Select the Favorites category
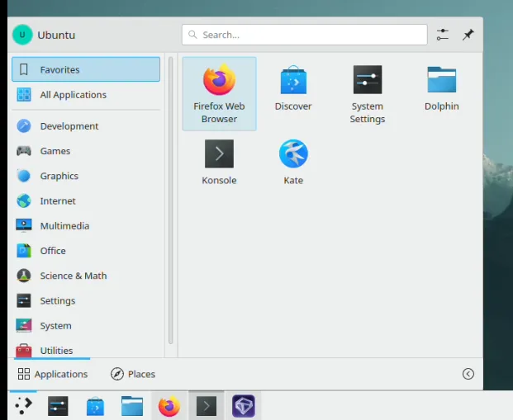The height and width of the screenshot is (420, 513). pos(86,69)
